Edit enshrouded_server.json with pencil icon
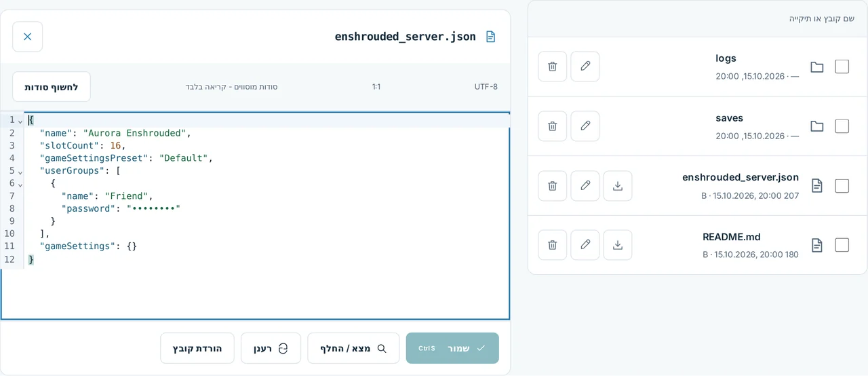Viewport: 868px width, 376px height. (585, 186)
